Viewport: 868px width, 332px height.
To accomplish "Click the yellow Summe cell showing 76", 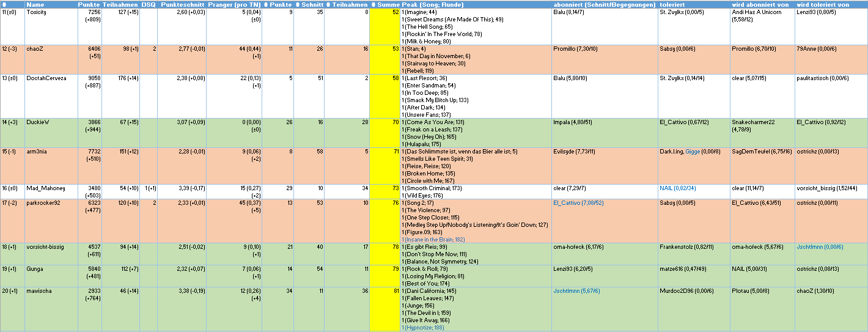I will click(x=385, y=221).
